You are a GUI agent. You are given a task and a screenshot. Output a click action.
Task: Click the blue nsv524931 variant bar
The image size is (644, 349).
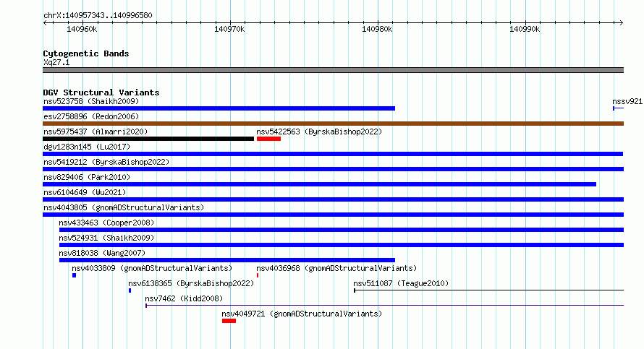click(x=342, y=245)
